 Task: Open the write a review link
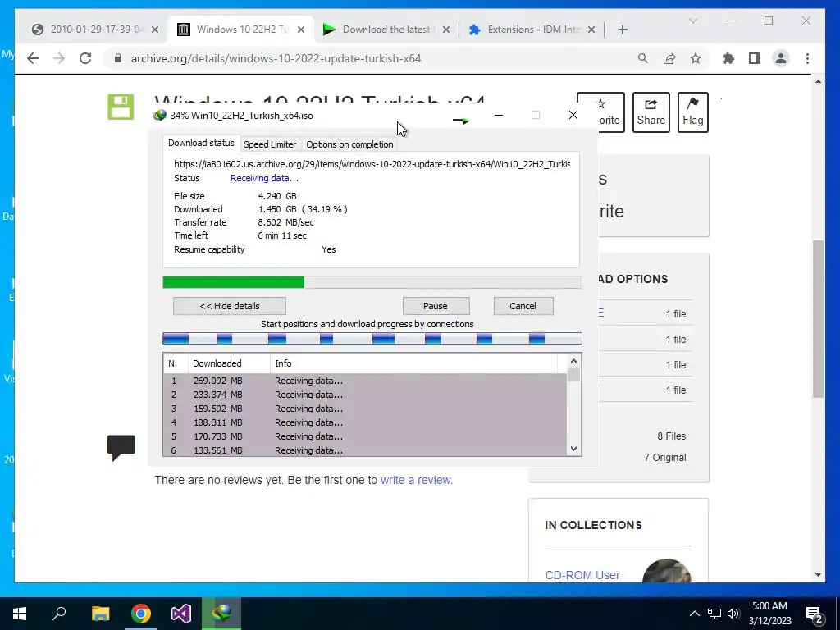[x=416, y=480]
